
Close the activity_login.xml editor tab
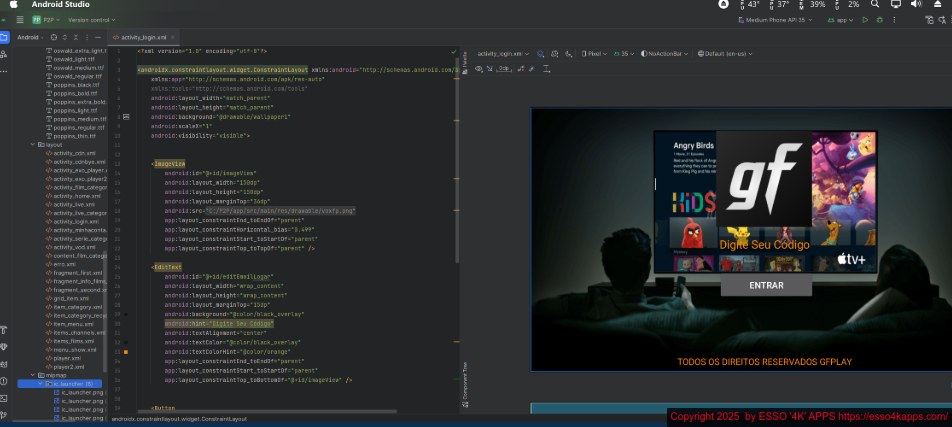pos(172,38)
